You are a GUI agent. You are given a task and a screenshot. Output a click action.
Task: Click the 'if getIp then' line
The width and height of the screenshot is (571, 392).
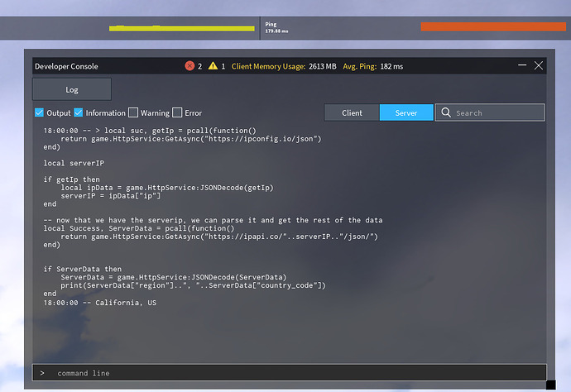(x=71, y=179)
